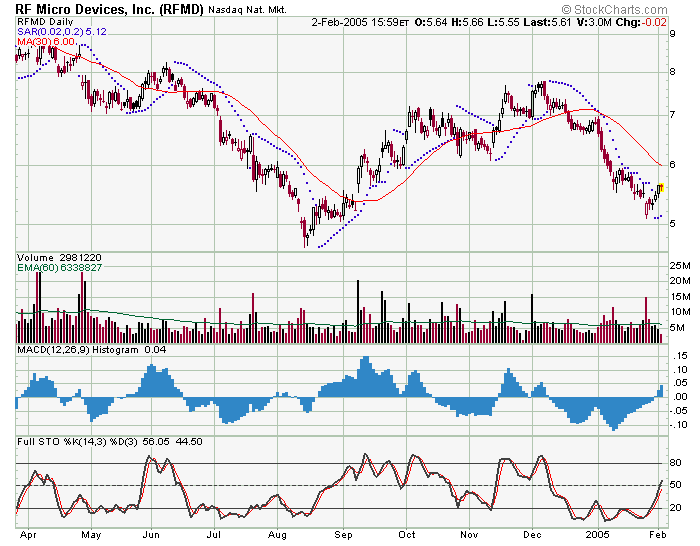Select the high price 'H:5.66'
The image size is (700, 546).
coord(467,22)
